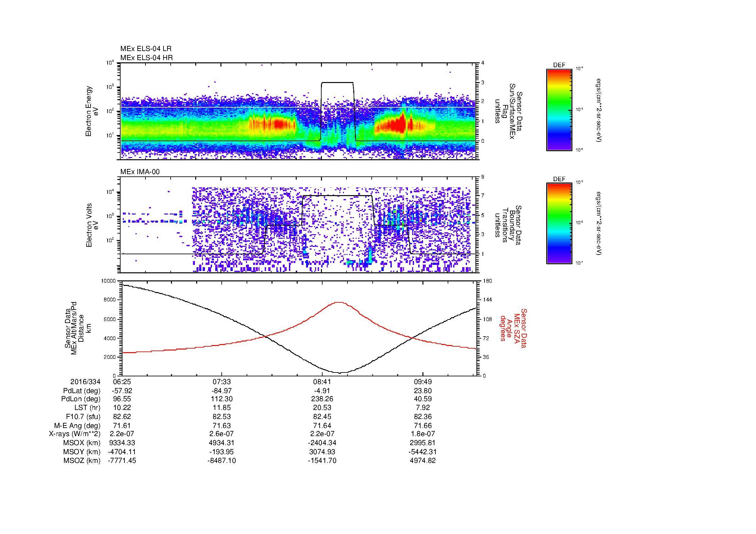Click LST value '20.53'

(322, 408)
